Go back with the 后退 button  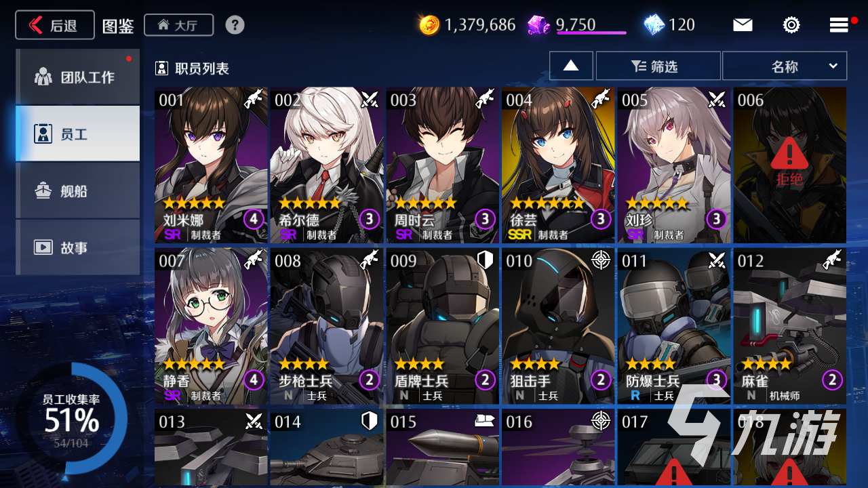click(x=55, y=25)
